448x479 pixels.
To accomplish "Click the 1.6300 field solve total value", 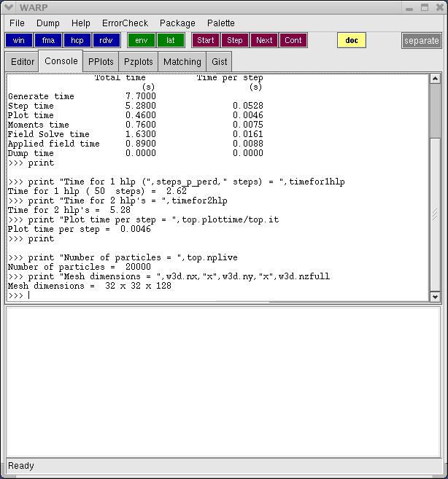I will pos(141,134).
